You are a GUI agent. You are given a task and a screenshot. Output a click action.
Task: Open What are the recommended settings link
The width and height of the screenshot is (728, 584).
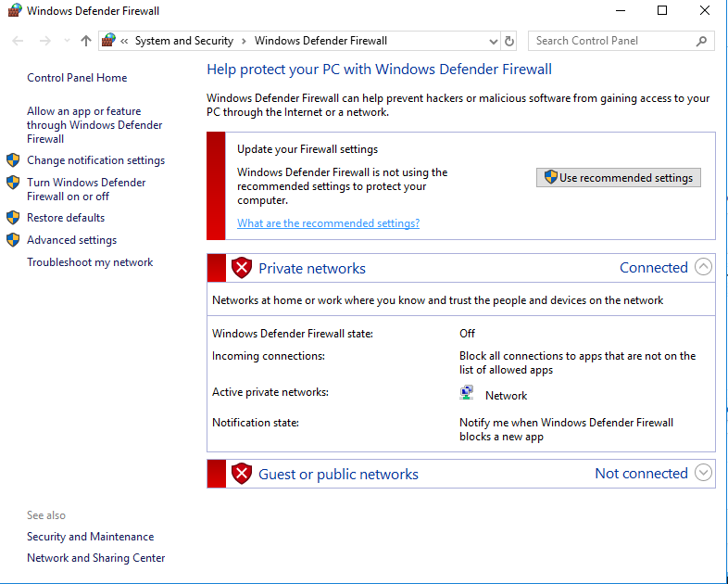tap(328, 223)
